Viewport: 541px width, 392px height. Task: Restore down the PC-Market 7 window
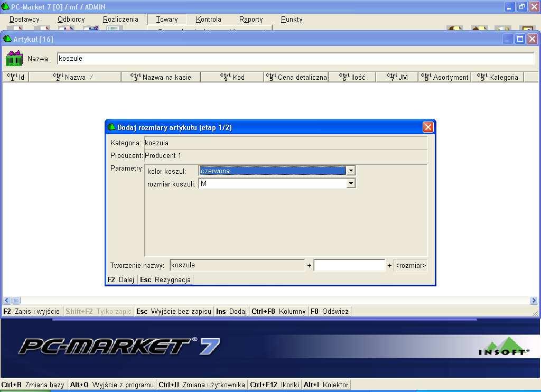coord(521,6)
